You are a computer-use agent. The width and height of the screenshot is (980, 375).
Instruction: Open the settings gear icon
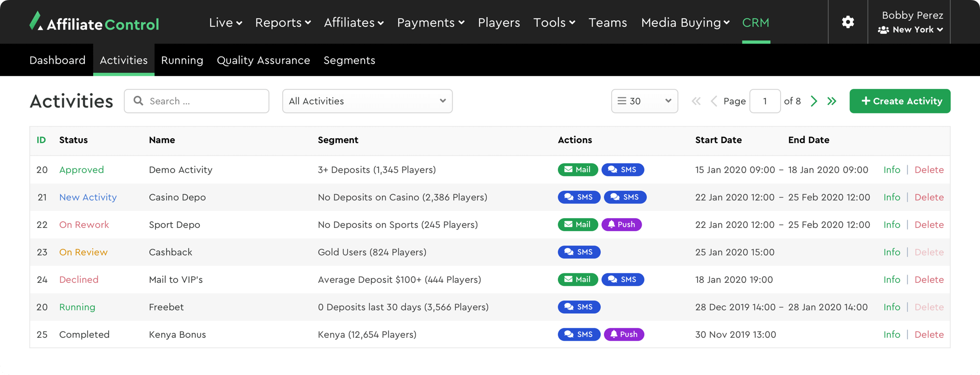(x=847, y=22)
